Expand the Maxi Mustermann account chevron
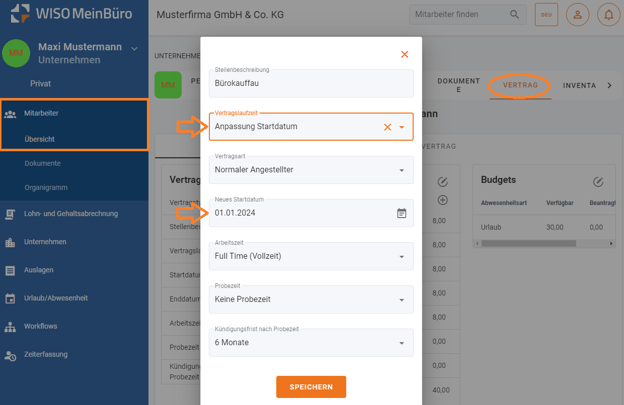Image resolution: width=624 pixels, height=405 pixels. [135, 48]
